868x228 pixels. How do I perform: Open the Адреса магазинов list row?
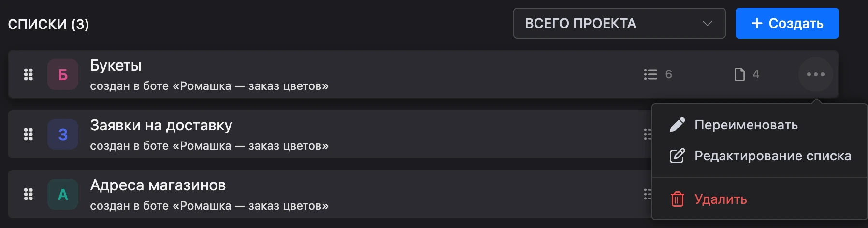tap(330, 194)
